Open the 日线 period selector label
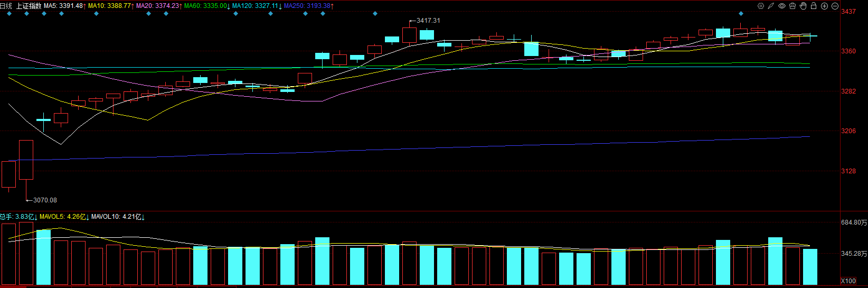The image size is (868, 288). (x=6, y=6)
